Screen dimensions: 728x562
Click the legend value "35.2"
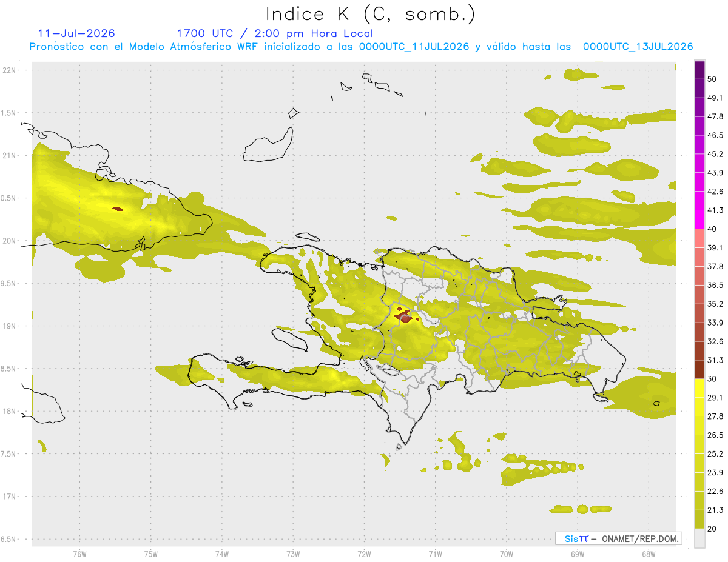(715, 304)
